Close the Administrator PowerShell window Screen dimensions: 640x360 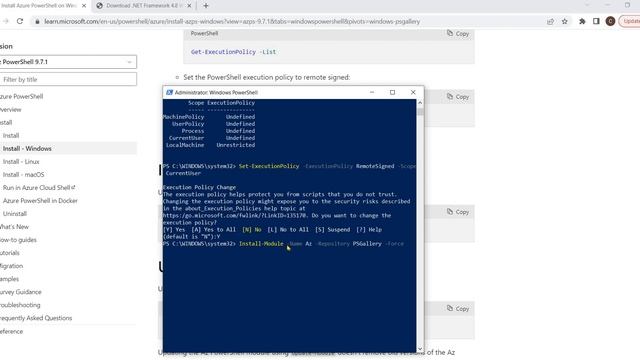[x=413, y=92]
